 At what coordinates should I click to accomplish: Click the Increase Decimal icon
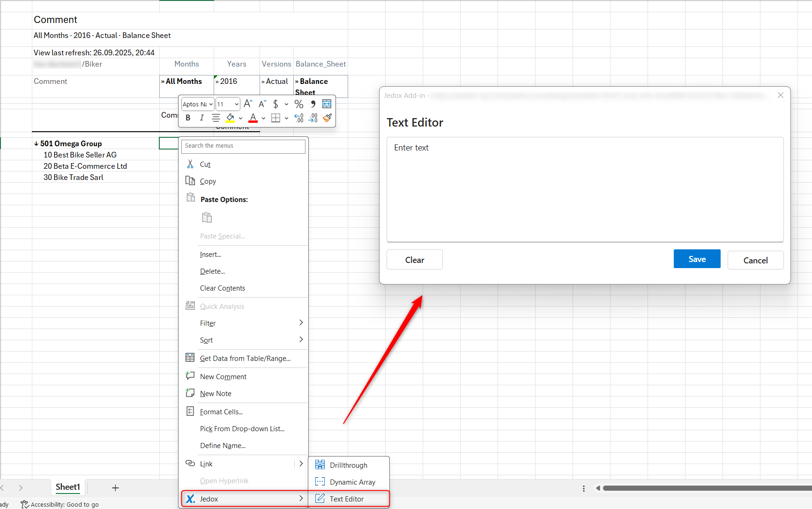tap(298, 118)
